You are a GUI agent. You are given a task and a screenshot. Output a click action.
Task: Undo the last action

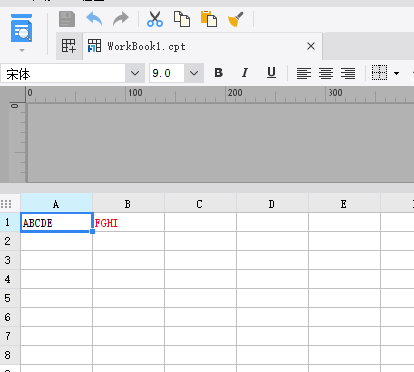tap(94, 19)
